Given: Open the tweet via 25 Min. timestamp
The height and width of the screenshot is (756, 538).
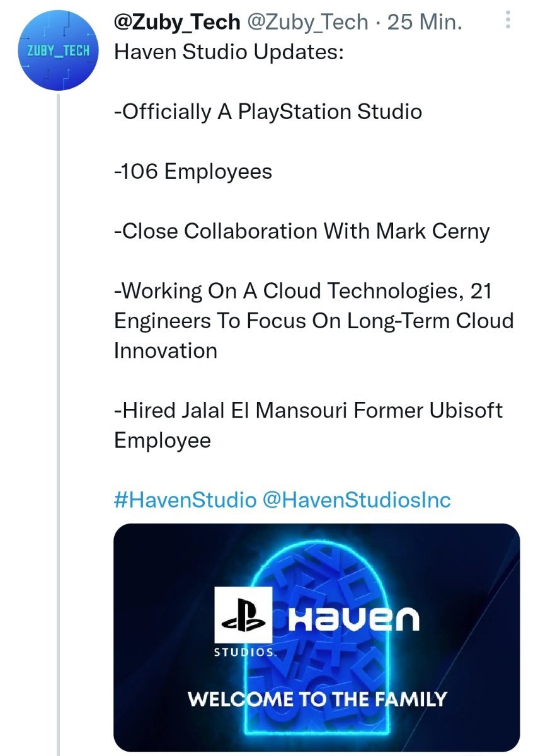Looking at the screenshot, I should click(425, 22).
